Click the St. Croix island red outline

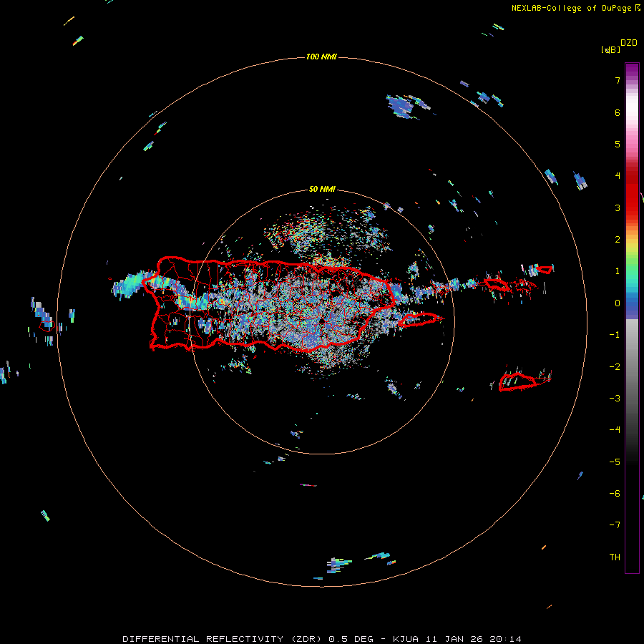point(518,381)
